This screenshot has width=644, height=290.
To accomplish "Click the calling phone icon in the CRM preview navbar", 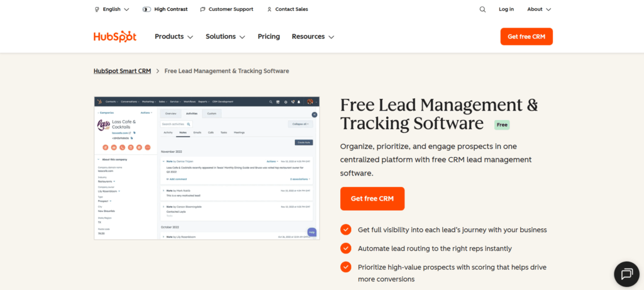I will (293, 102).
